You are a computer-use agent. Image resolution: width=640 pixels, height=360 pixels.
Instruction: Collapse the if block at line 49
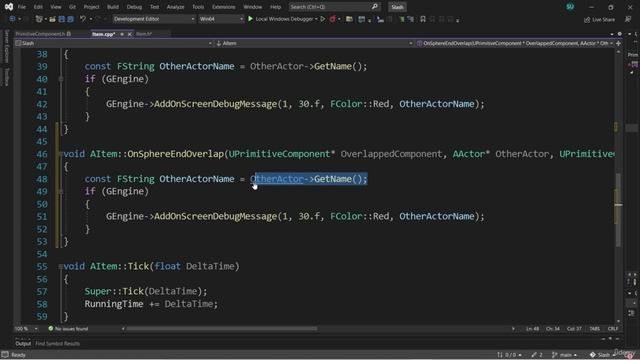[x=60, y=191]
